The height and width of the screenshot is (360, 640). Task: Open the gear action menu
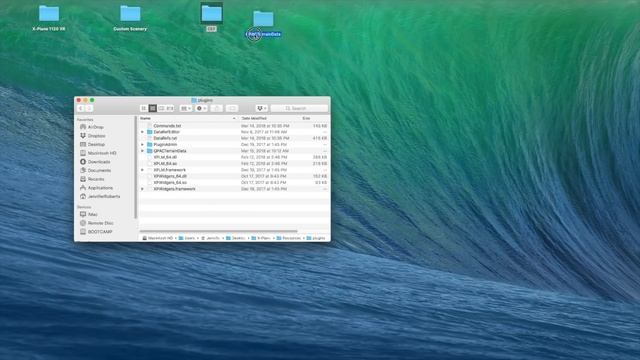click(201, 108)
